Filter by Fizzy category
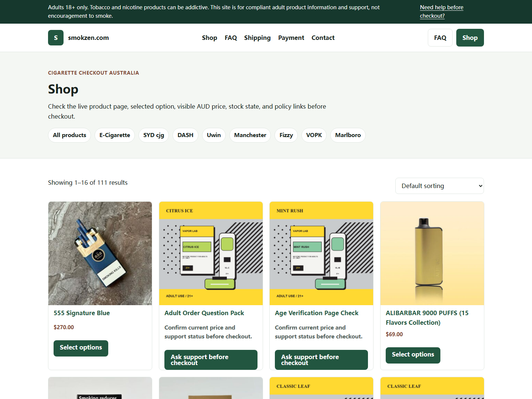Image resolution: width=532 pixels, height=399 pixels. coord(286,135)
